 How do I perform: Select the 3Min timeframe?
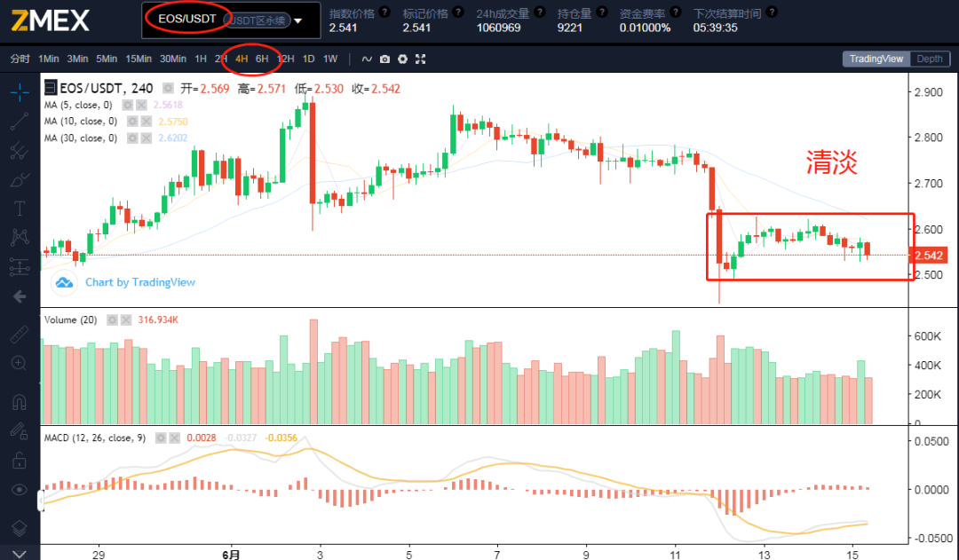(x=77, y=59)
